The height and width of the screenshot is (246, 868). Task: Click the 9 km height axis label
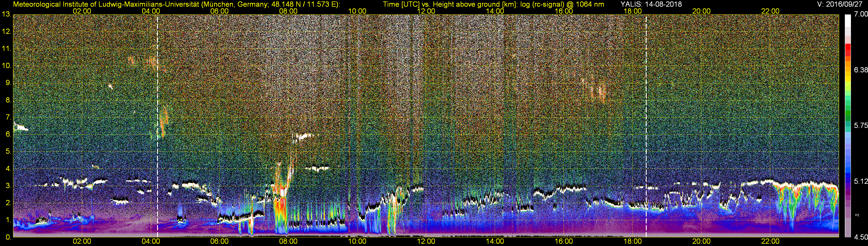pos(8,83)
